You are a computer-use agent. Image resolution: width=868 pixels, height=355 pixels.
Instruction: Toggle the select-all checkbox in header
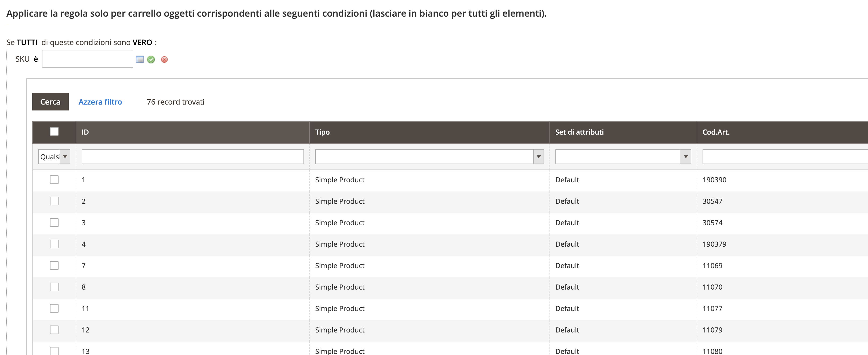coord(54,132)
